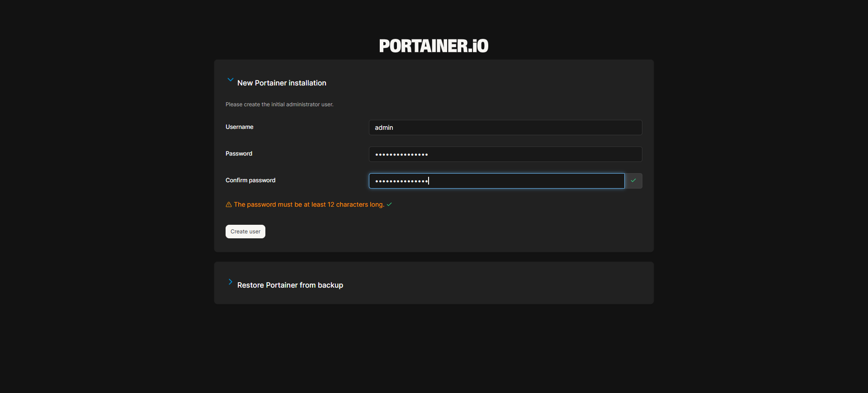Click the password length requirement message
Screen dimensions: 868x393
point(309,204)
